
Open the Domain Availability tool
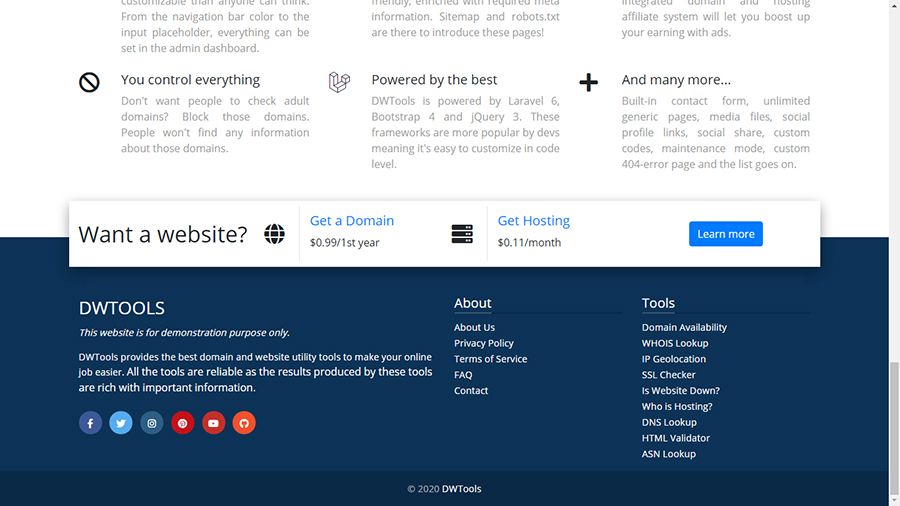click(x=684, y=327)
